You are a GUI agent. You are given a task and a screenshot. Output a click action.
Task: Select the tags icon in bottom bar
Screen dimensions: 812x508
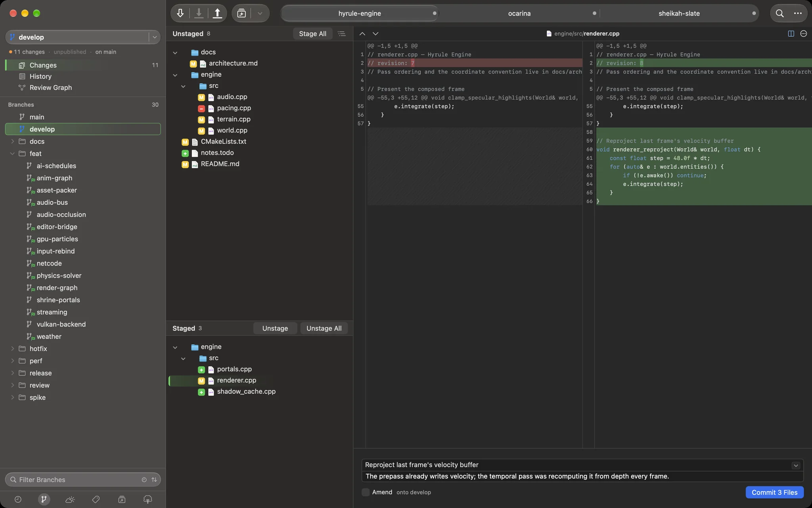point(96,499)
